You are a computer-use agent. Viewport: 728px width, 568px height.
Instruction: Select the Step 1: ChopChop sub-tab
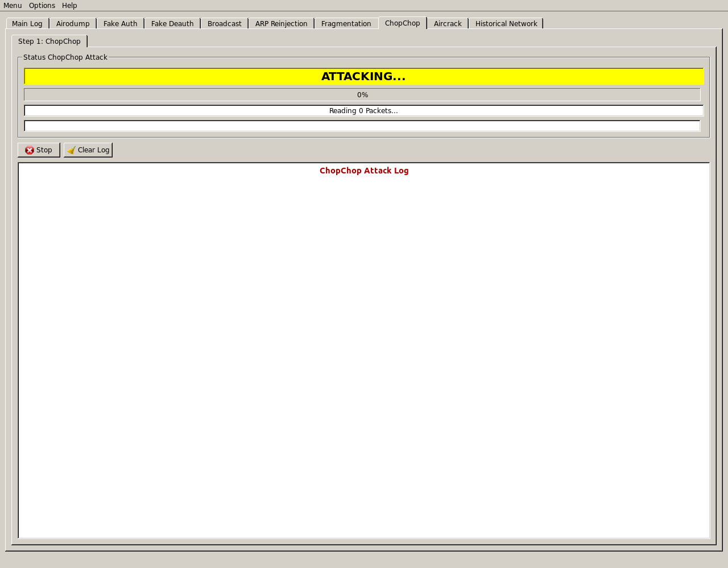tap(49, 42)
